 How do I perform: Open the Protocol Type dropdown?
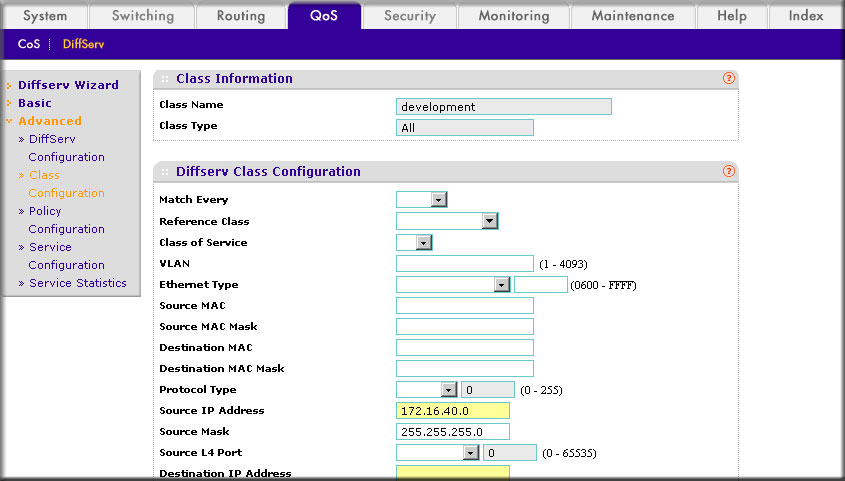point(426,389)
